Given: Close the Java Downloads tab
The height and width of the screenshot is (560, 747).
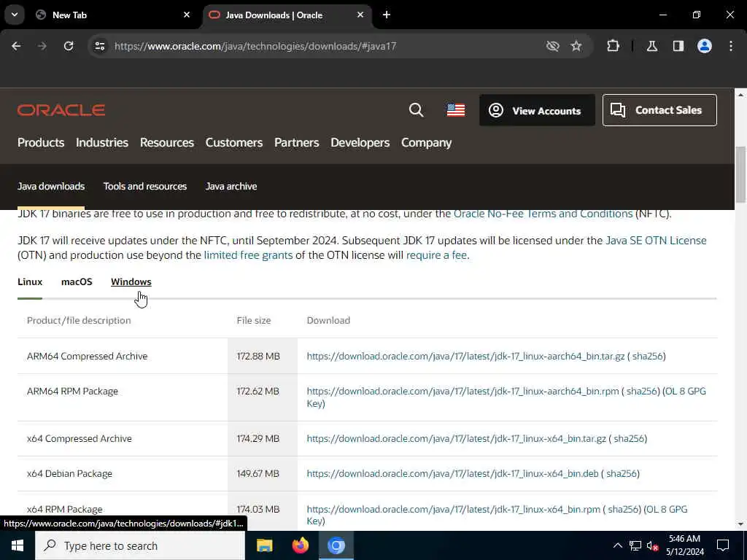Looking at the screenshot, I should 360,15.
